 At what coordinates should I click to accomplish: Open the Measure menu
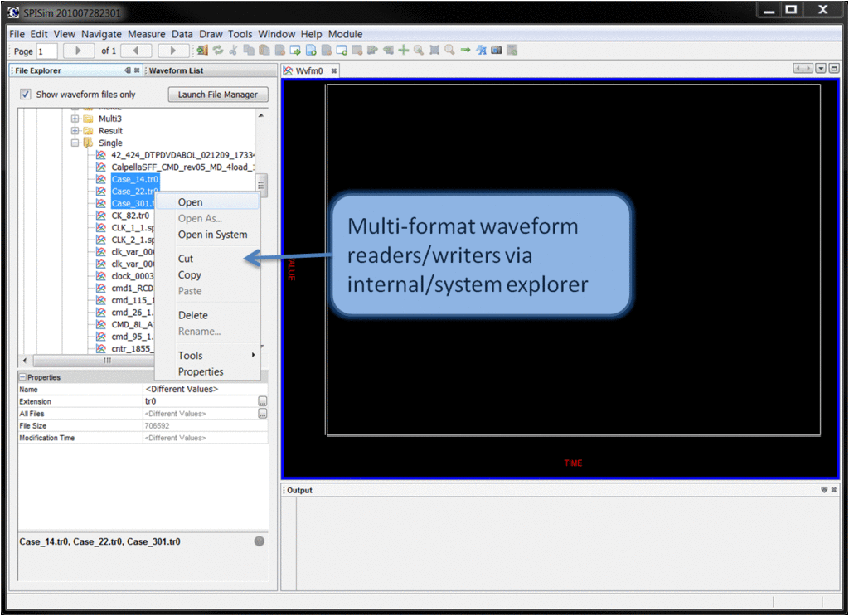coord(147,34)
